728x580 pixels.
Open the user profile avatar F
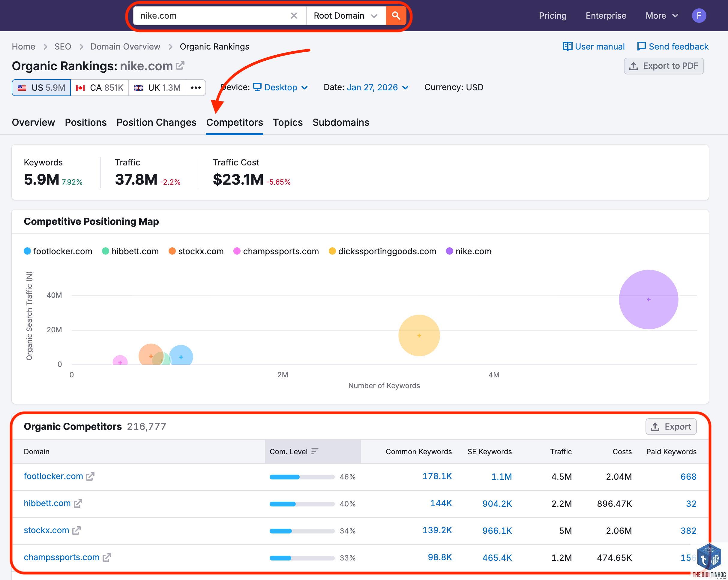pyautogui.click(x=699, y=16)
